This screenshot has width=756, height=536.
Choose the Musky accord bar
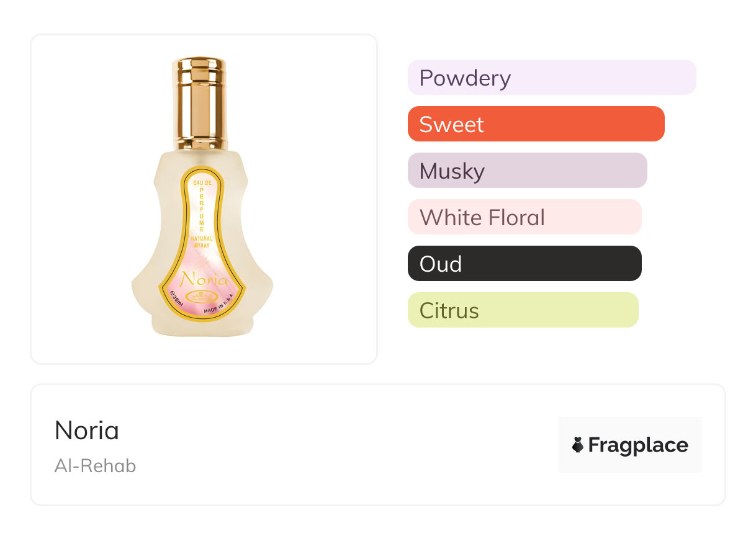528,171
